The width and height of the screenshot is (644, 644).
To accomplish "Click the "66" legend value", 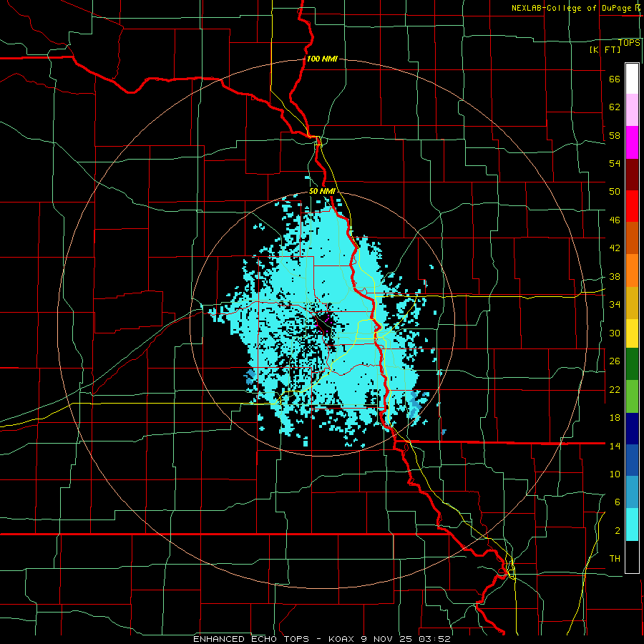I will click(615, 79).
